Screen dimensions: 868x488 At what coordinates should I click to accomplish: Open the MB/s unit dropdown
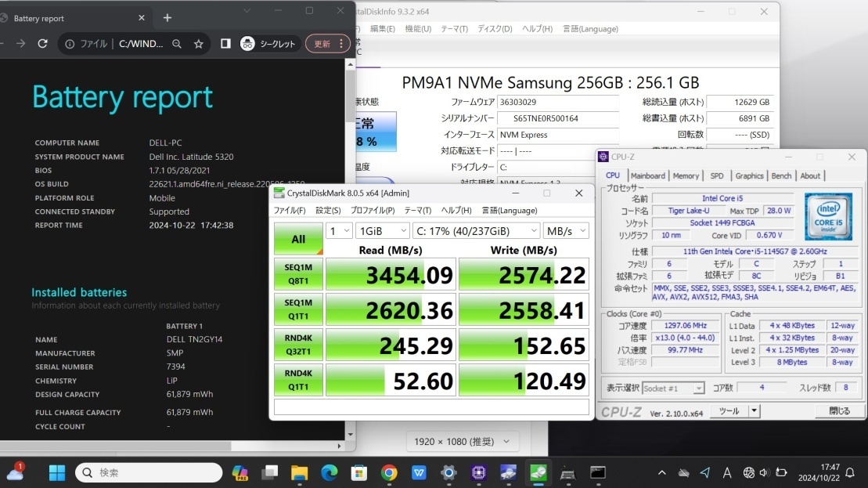point(567,231)
